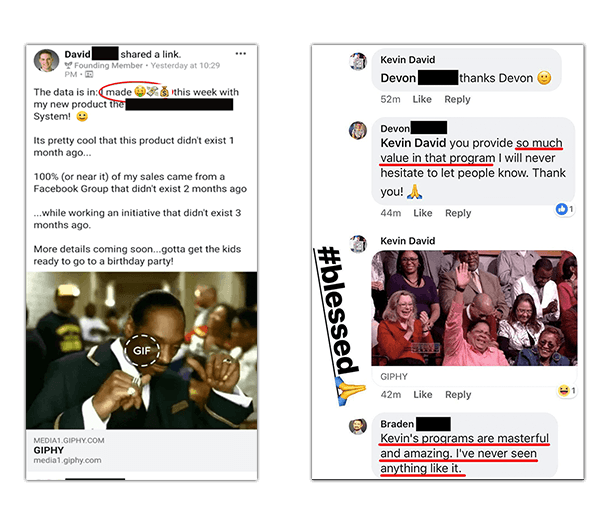The height and width of the screenshot is (525, 611).
Task: Click the group privacy icon next to PM
Action: (89, 74)
